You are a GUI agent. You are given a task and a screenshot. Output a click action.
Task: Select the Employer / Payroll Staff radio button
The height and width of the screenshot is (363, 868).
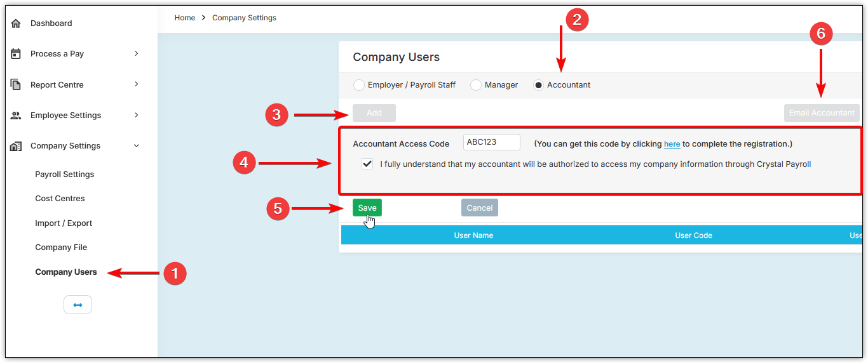click(359, 85)
